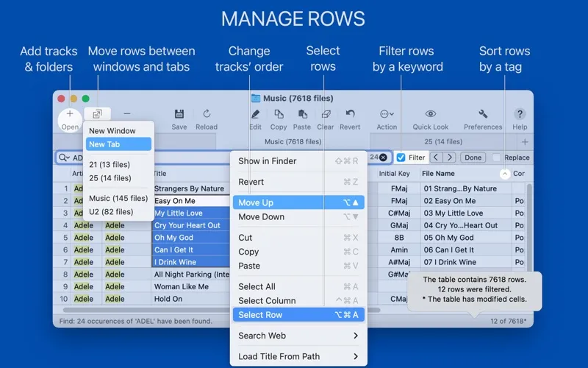Click the Open plus icon
Viewport: 588px width, 368px height.
click(70, 114)
